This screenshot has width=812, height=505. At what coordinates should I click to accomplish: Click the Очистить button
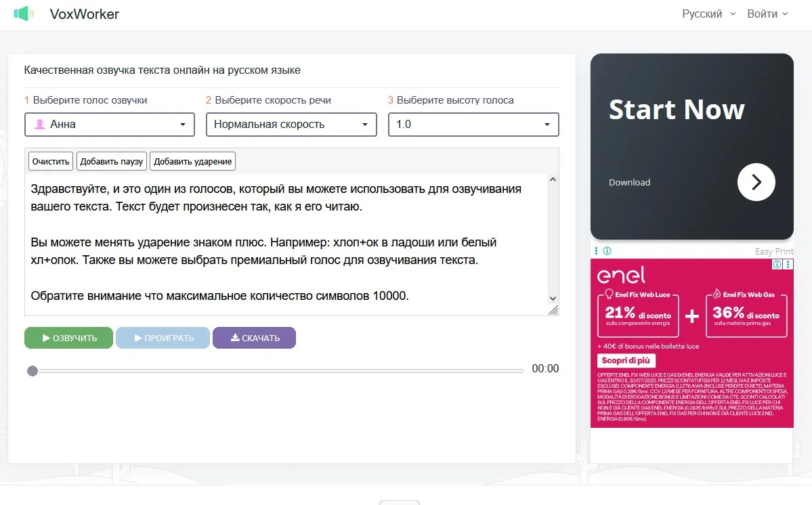click(x=51, y=161)
